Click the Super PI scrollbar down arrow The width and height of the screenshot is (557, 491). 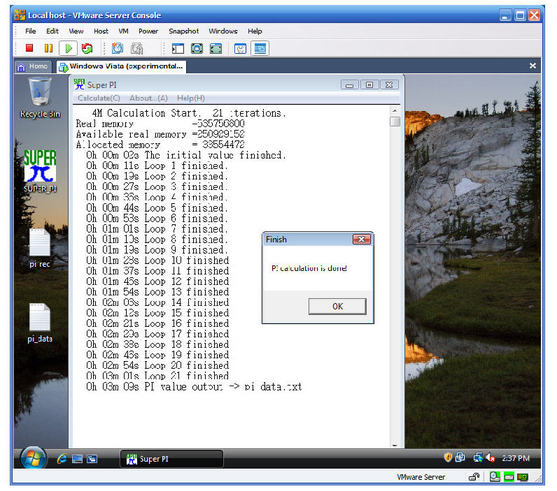click(x=394, y=444)
